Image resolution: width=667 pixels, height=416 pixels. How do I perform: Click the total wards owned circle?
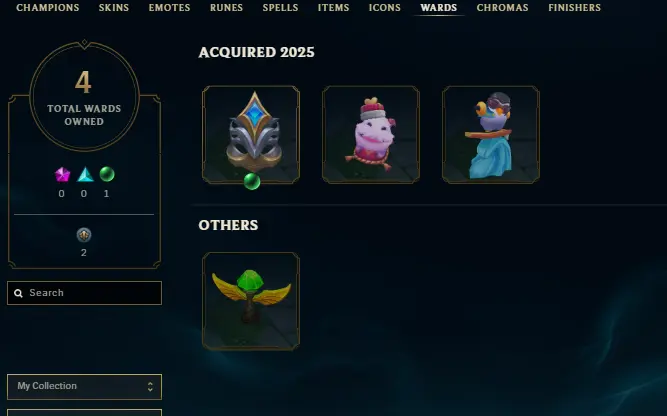click(84, 96)
